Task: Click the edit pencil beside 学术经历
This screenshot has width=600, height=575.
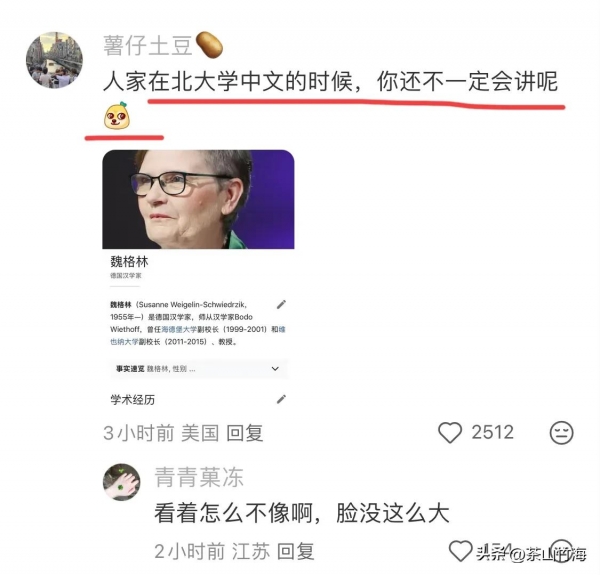Action: pyautogui.click(x=281, y=399)
